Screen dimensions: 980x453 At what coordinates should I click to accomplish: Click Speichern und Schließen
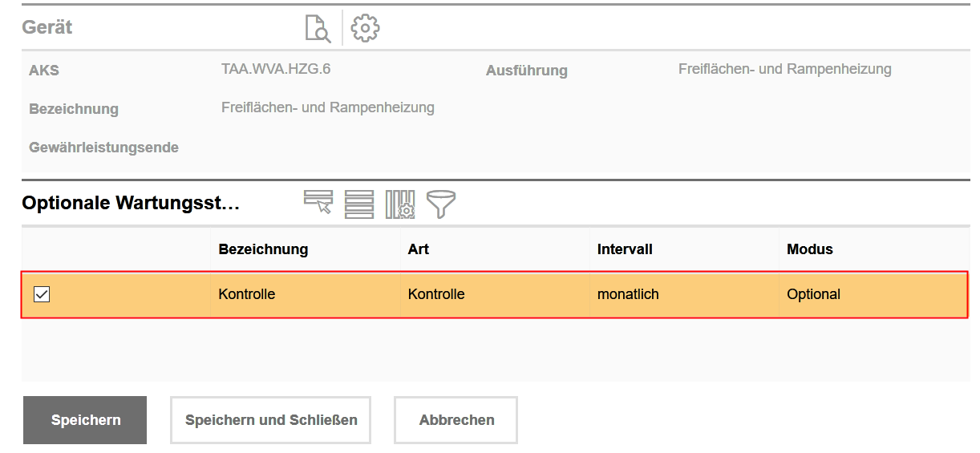(271, 420)
